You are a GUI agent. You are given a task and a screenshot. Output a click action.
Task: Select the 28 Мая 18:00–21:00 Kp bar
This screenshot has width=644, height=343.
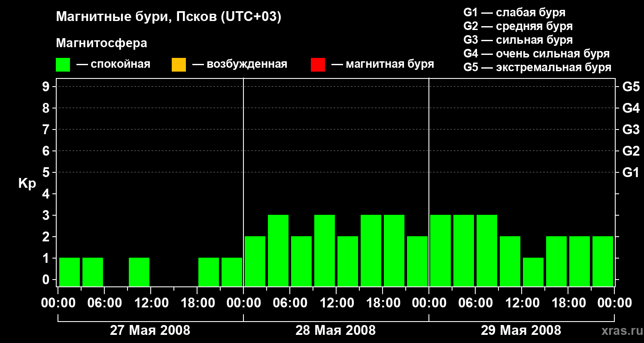(394, 250)
